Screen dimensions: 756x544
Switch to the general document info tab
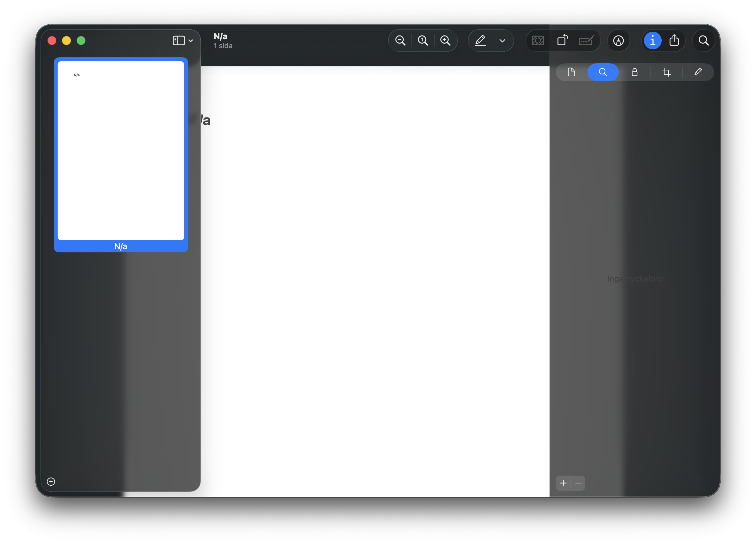click(571, 72)
